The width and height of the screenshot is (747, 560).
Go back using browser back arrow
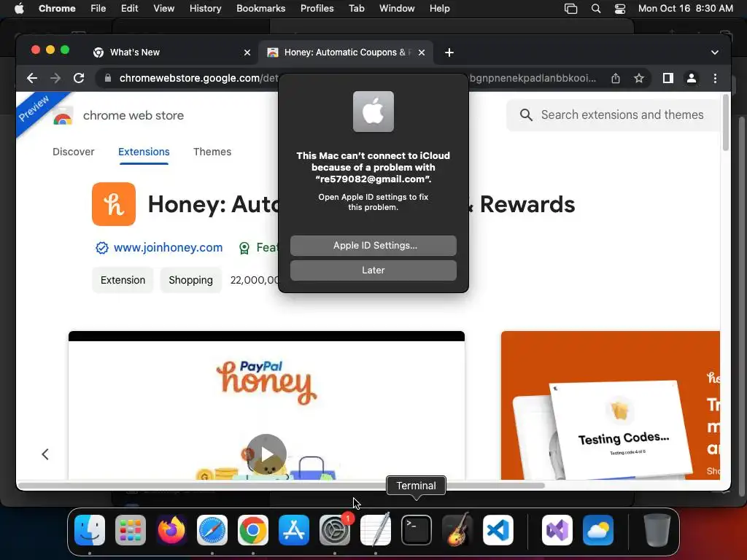pos(32,78)
